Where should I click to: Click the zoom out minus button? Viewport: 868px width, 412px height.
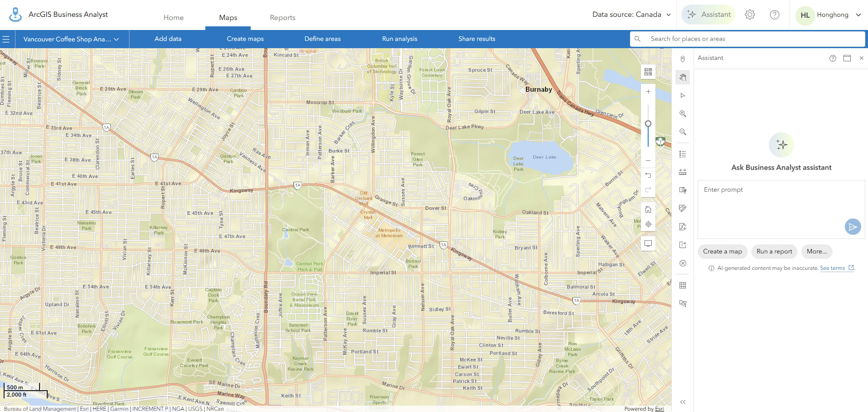[648, 160]
